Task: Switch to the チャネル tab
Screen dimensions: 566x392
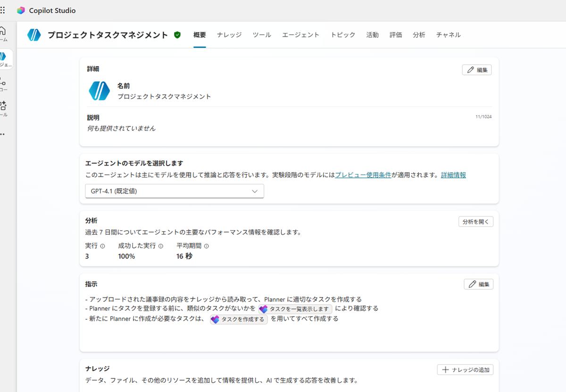Action: click(448, 34)
